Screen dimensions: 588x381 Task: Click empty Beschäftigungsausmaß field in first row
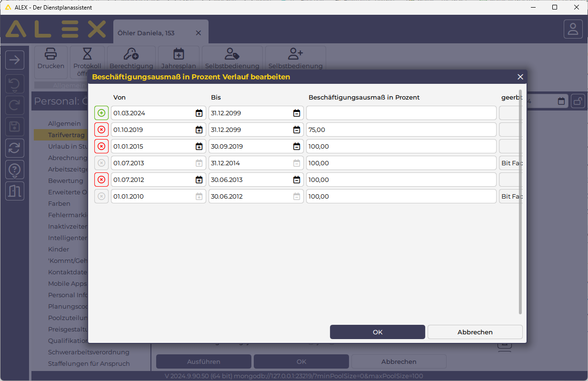[401, 113]
